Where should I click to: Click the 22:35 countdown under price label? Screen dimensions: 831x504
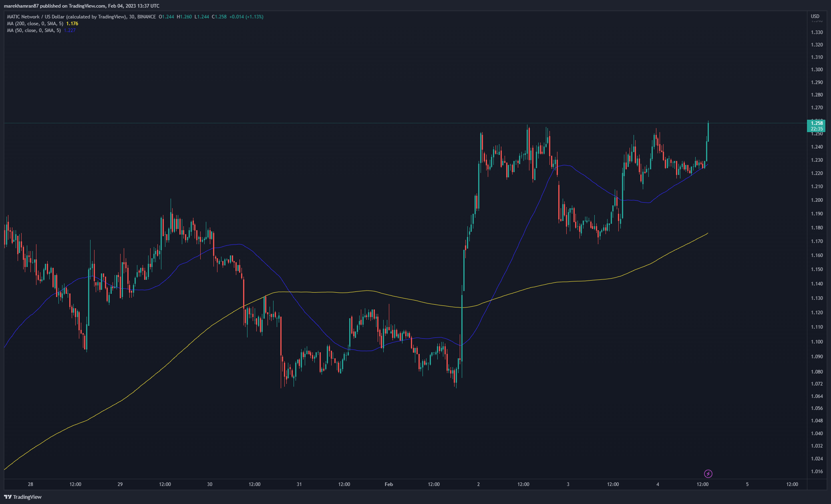tap(817, 129)
